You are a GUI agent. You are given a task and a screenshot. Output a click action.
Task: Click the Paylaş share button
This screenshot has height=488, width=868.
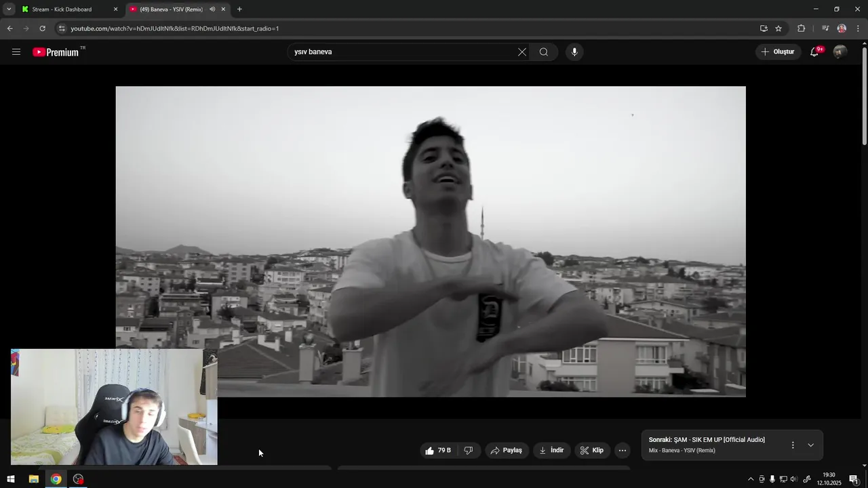click(507, 450)
